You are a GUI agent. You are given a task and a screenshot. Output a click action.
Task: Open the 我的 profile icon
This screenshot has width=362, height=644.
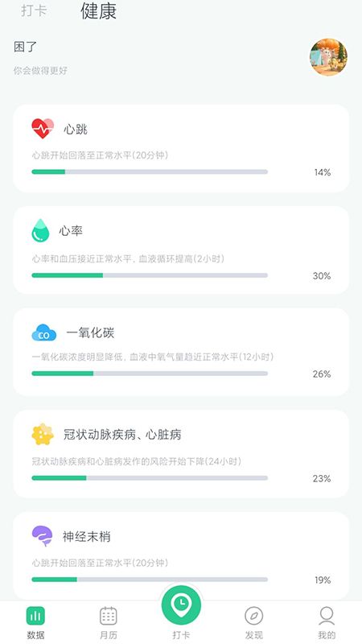click(x=327, y=616)
